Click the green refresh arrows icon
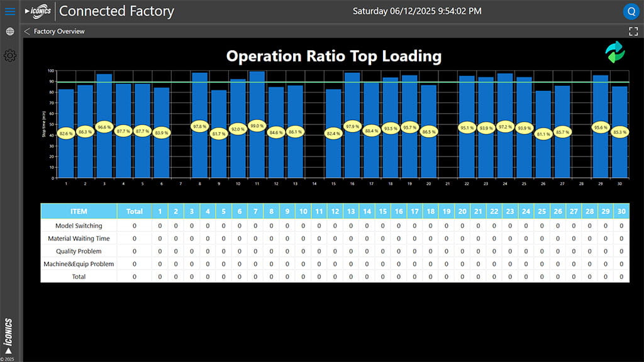Screen dimensions: 644x362 [615, 52]
